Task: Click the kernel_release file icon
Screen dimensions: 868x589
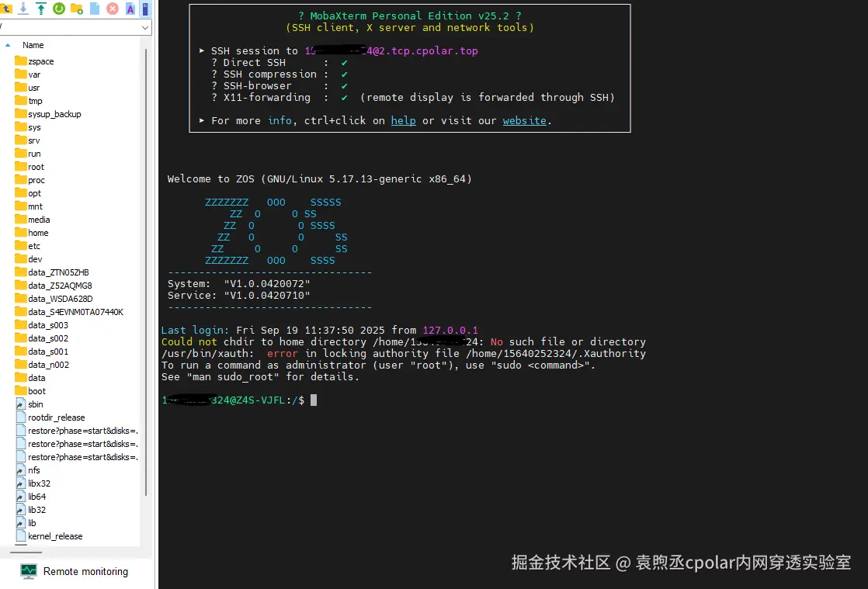Action: click(20, 536)
